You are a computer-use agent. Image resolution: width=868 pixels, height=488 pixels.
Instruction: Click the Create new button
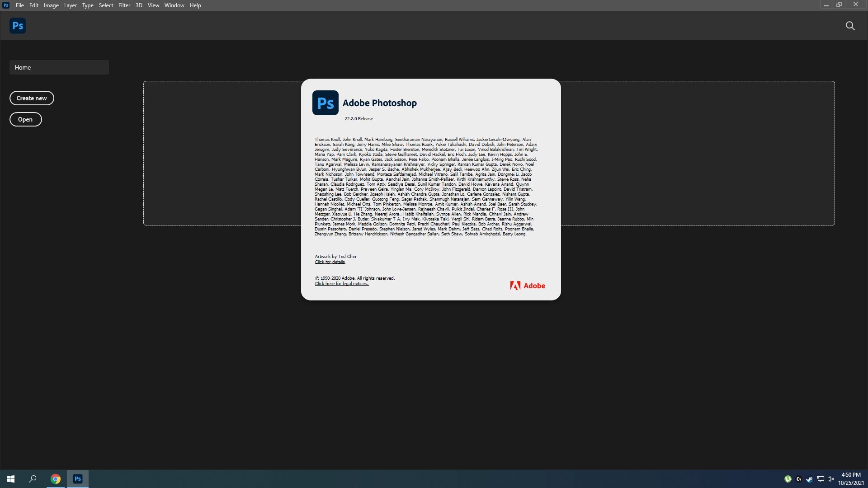[32, 98]
